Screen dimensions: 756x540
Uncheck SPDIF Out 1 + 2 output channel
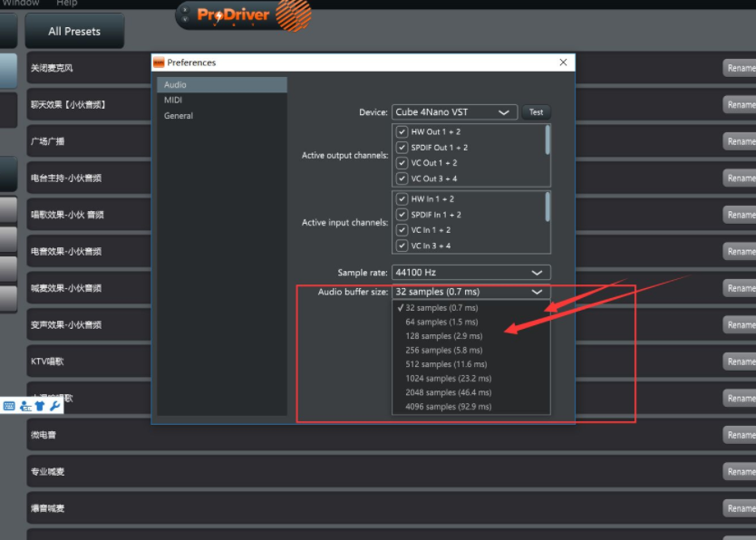(x=402, y=148)
